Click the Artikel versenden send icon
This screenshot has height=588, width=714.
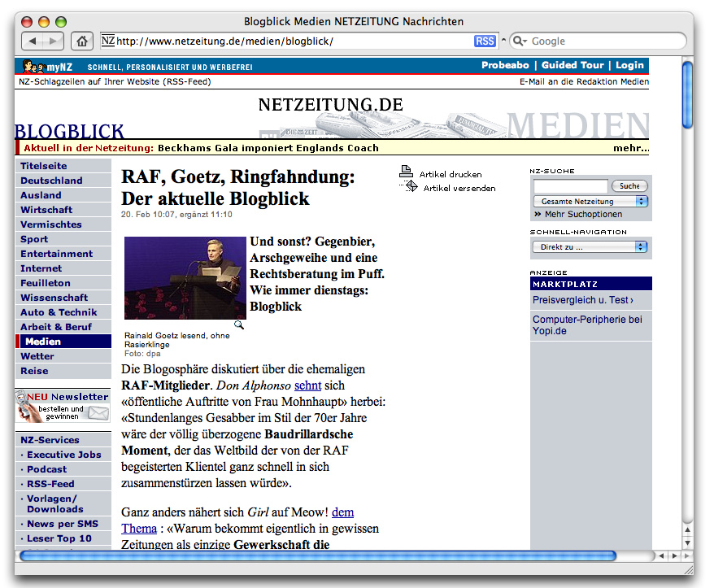[410, 185]
